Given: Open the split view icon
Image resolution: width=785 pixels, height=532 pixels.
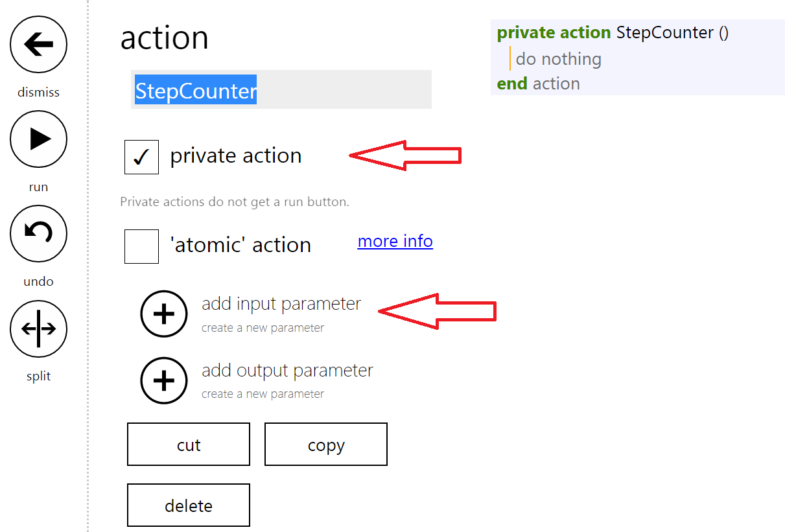Looking at the screenshot, I should (x=38, y=329).
